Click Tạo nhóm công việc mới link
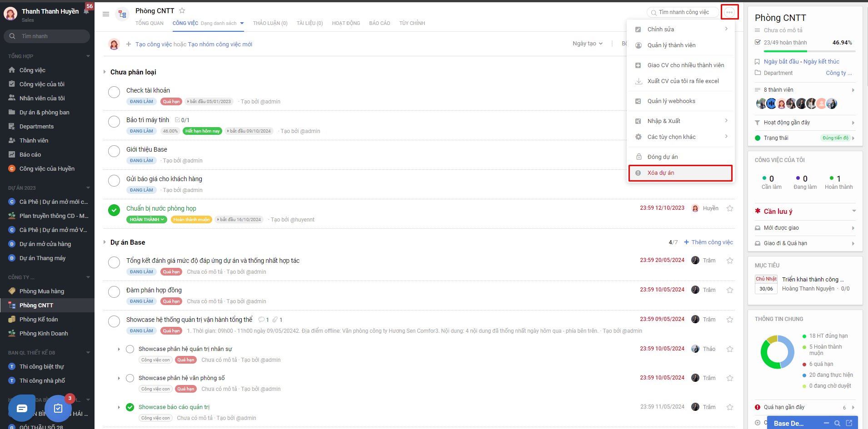Viewport: 868px width, 429px height. [x=220, y=44]
